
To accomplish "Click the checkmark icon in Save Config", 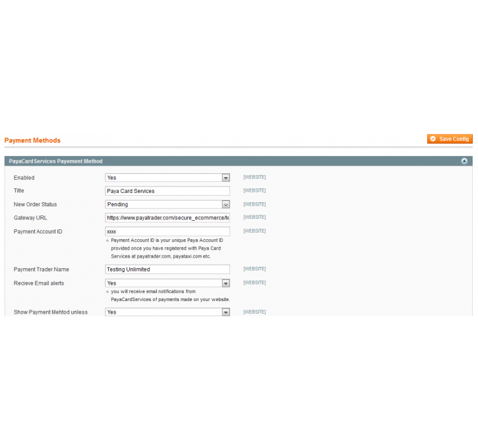I will tap(433, 139).
